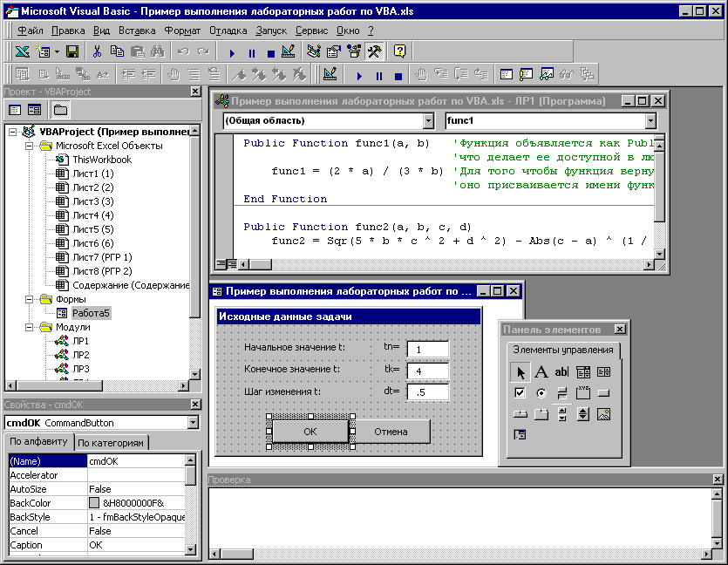The image size is (728, 565).
Task: Click the Locals window icon in debug toolbar
Action: (506, 74)
